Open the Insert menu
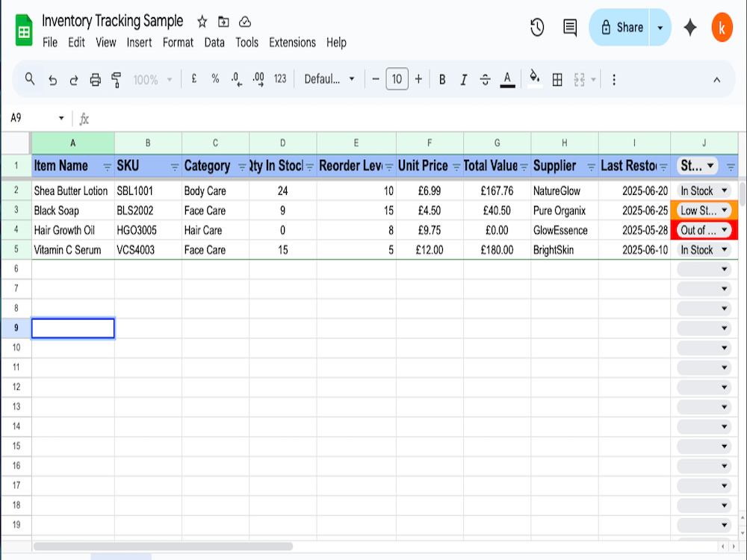 139,43
